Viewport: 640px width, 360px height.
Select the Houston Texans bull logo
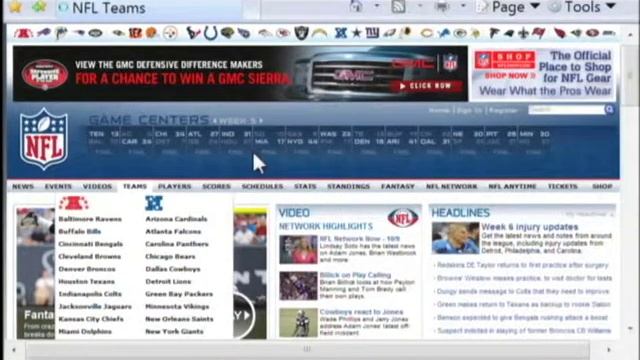(x=193, y=33)
